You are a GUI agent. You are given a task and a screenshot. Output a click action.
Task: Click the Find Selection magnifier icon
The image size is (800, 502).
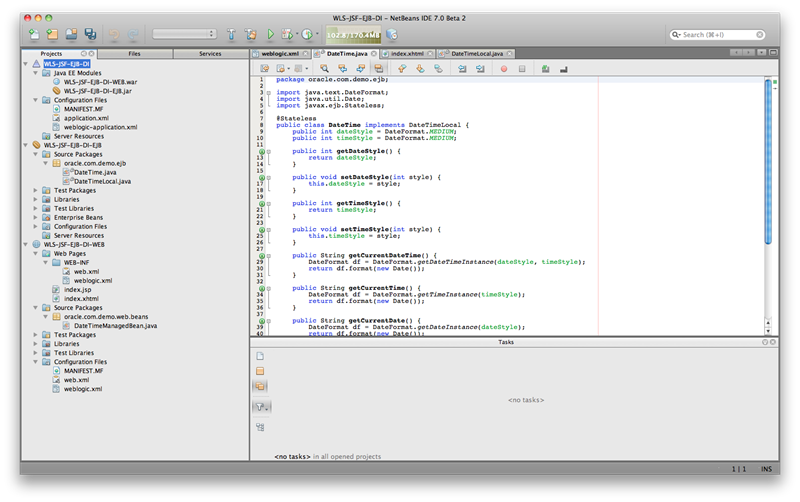click(x=324, y=68)
